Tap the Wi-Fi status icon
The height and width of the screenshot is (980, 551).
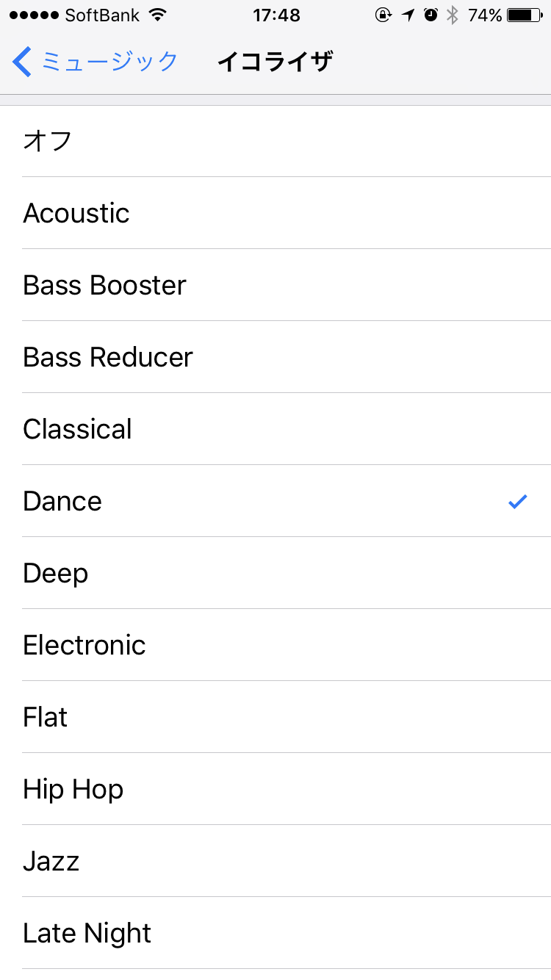[x=156, y=15]
